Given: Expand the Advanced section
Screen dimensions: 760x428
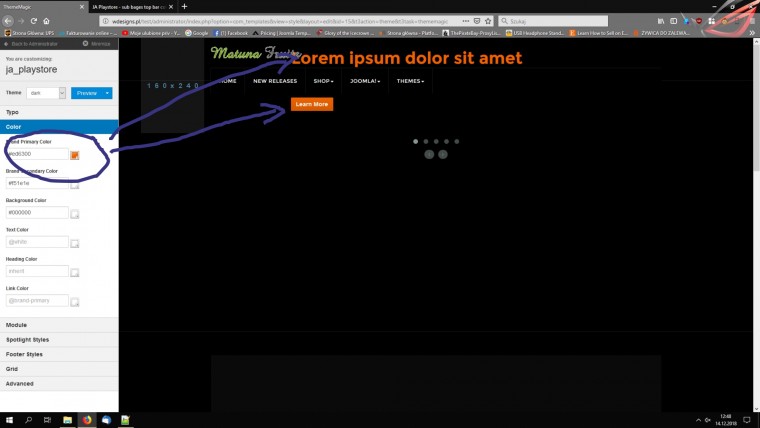Looking at the screenshot, I should point(59,383).
